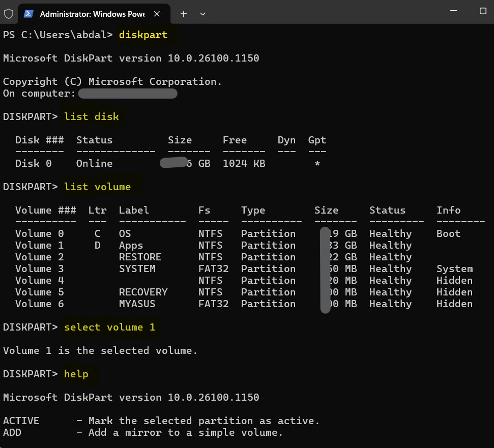Click 'Volume 6' in the volume list
The height and width of the screenshot is (448, 494).
pos(39,304)
